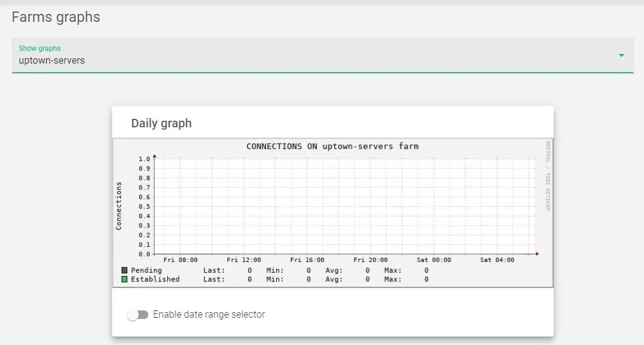Click the Sat 00:00 time axis marker
The width and height of the screenshot is (644, 345).
click(434, 260)
